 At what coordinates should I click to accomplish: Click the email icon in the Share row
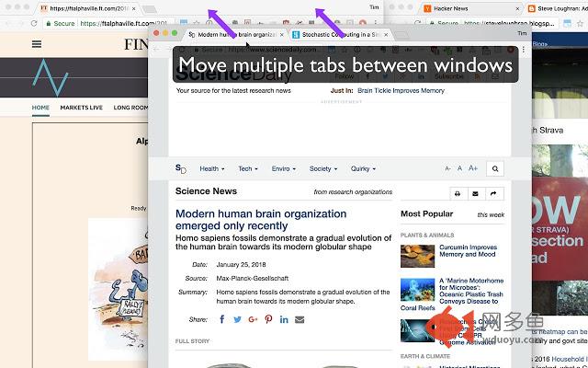point(300,319)
